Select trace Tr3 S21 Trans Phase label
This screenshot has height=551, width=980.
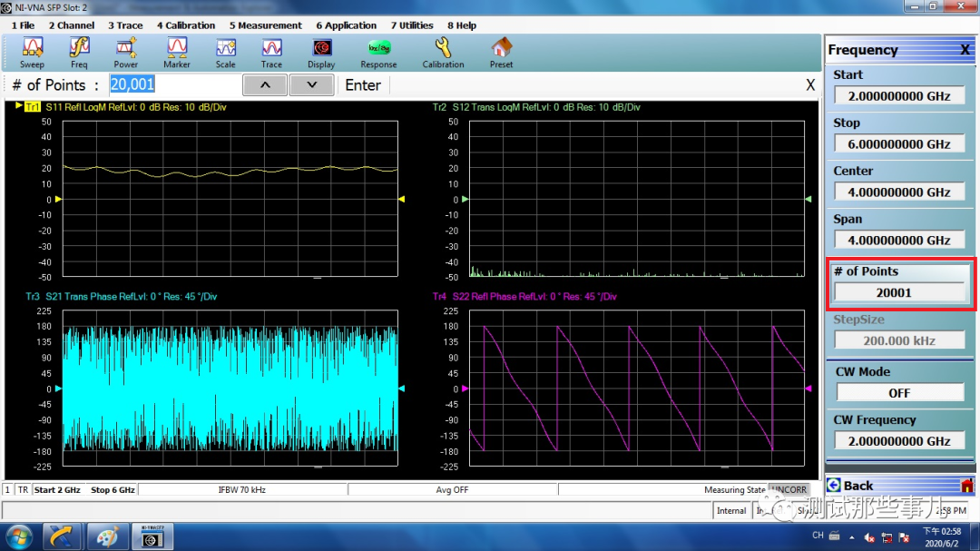(x=122, y=297)
